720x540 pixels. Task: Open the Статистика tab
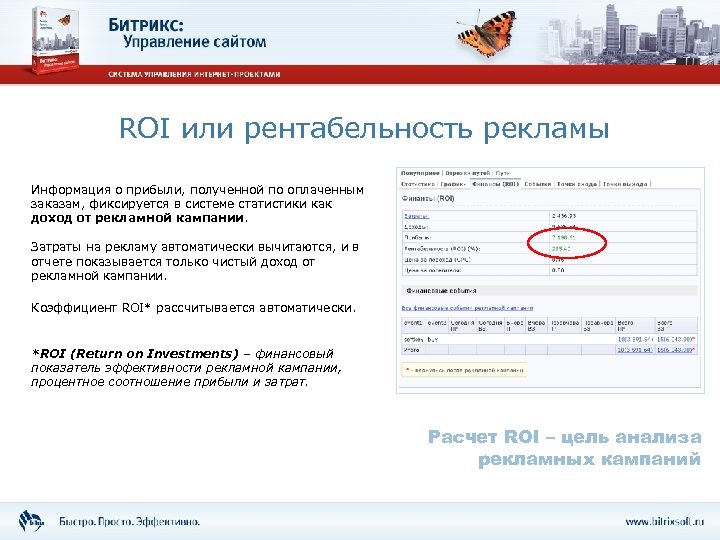pyautogui.click(x=417, y=184)
